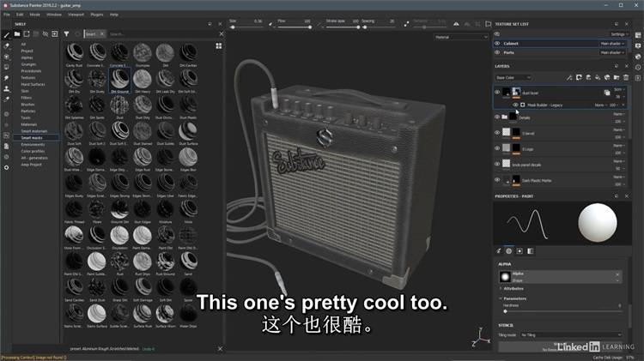
Task: Open Parts' Main shader dropdown
Action: point(612,52)
